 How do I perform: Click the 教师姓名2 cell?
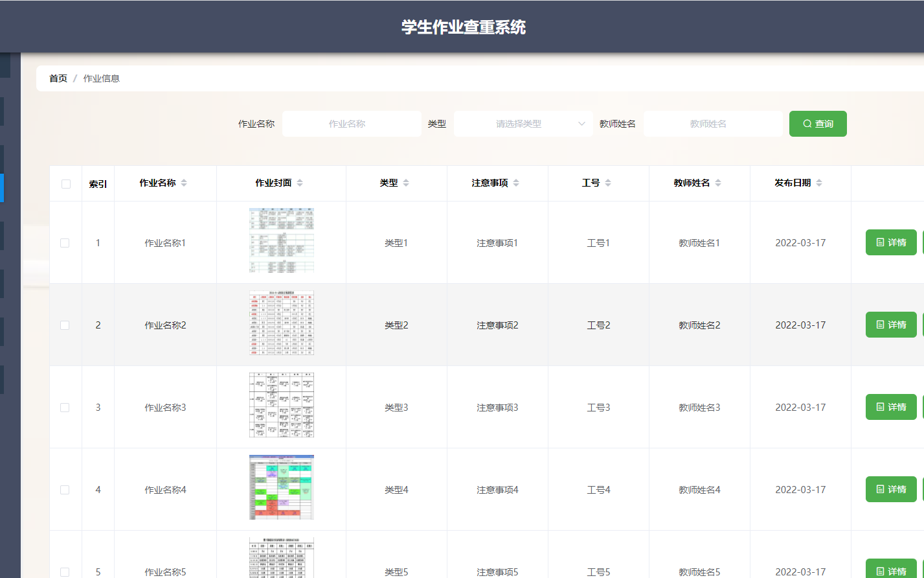[699, 325]
